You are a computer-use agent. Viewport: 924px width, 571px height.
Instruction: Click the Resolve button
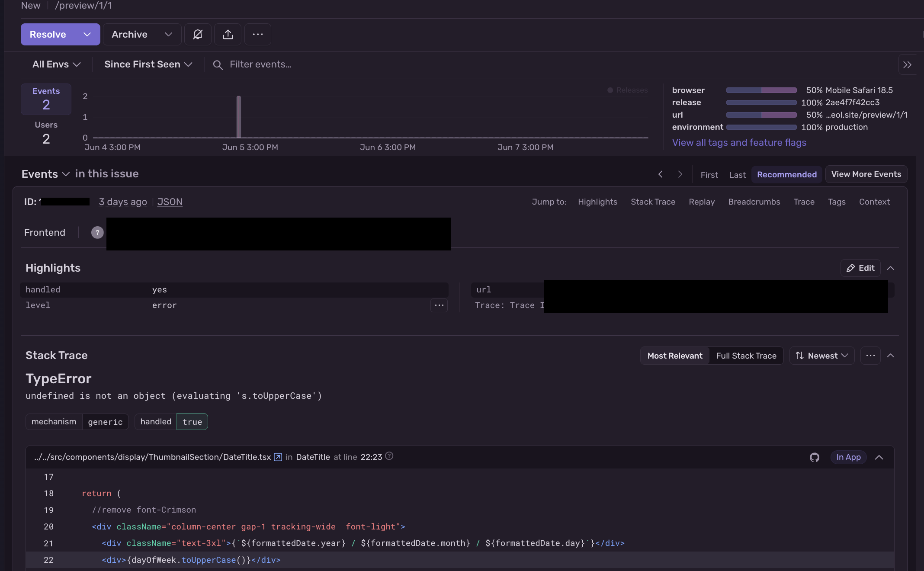pos(48,34)
